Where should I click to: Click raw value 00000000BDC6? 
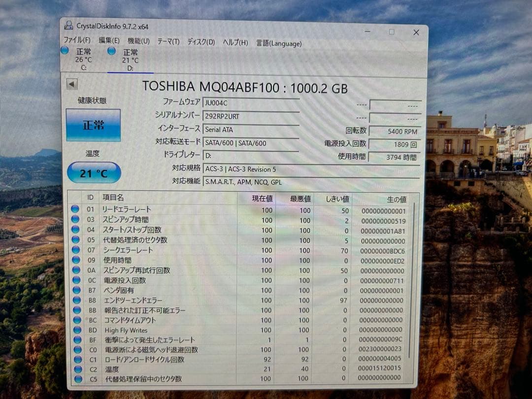pyautogui.click(x=382, y=251)
